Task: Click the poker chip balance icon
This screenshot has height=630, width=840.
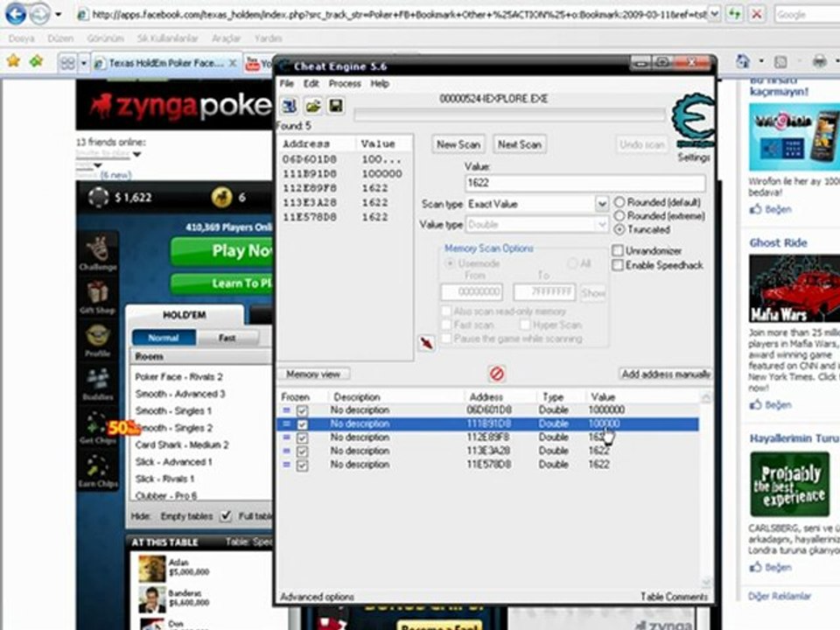Action: point(99,197)
